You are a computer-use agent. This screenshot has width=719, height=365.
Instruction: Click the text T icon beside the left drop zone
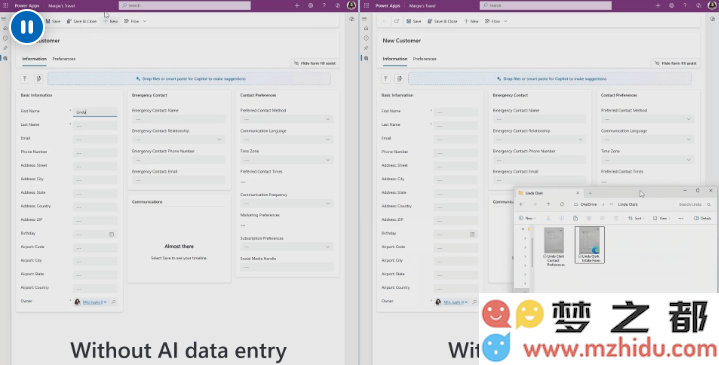(25, 79)
